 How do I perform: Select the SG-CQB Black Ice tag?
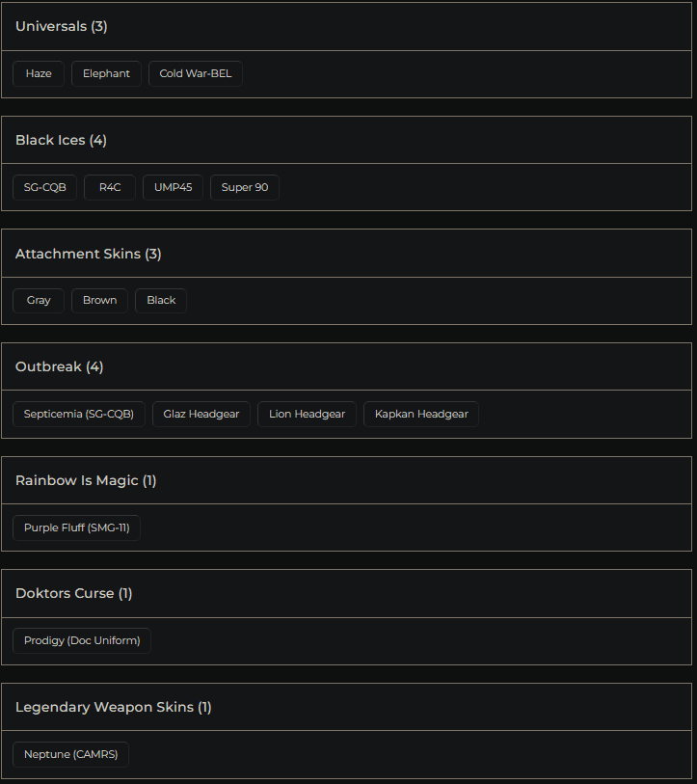(45, 187)
